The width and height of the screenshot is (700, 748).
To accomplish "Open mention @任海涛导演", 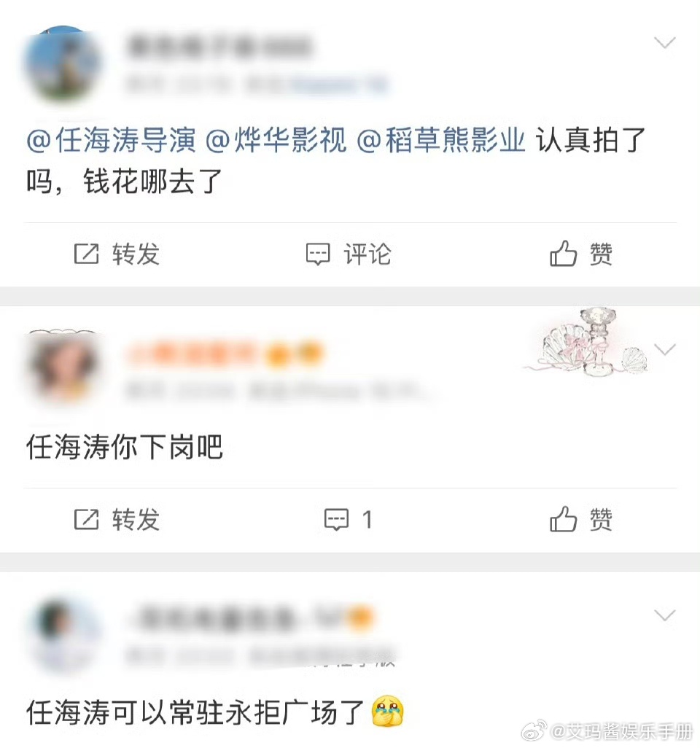I will pyautogui.click(x=111, y=140).
